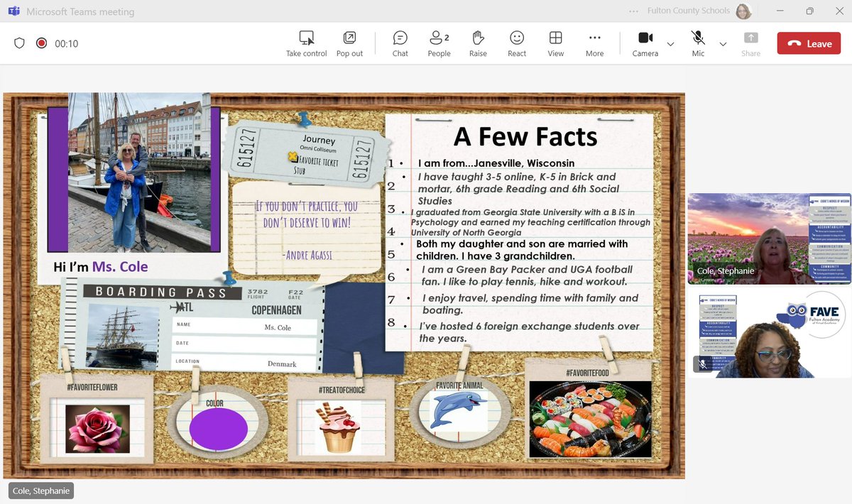Screen dimensions: 852x504
Task: Click the A Few Facts heading
Action: pyautogui.click(x=525, y=136)
